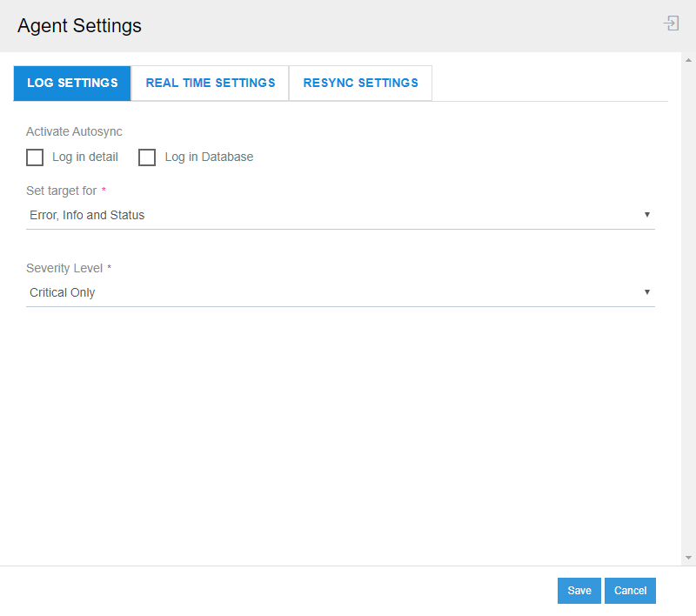Go to the Resync Settings tab

pos(360,84)
